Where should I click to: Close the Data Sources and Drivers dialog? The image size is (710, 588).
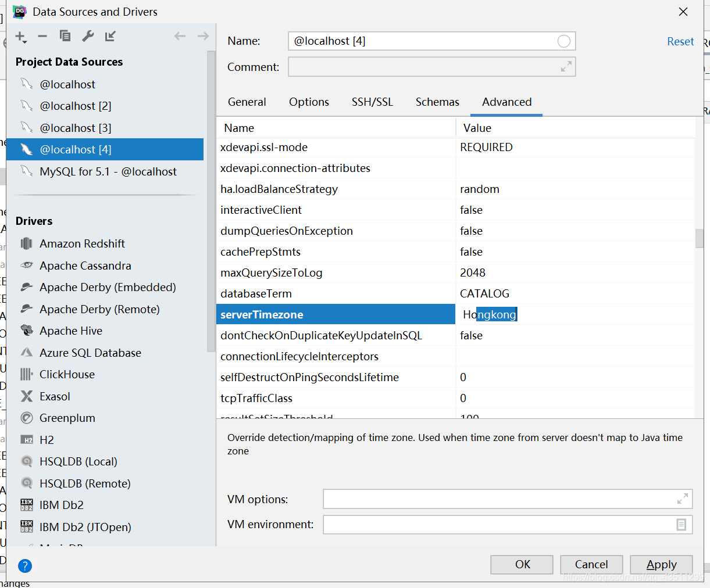[683, 12]
